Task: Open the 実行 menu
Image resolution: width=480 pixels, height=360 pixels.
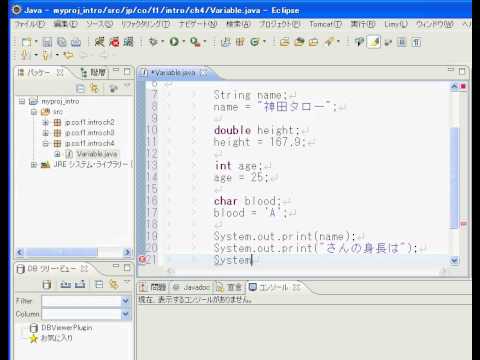Action: (x=363, y=24)
